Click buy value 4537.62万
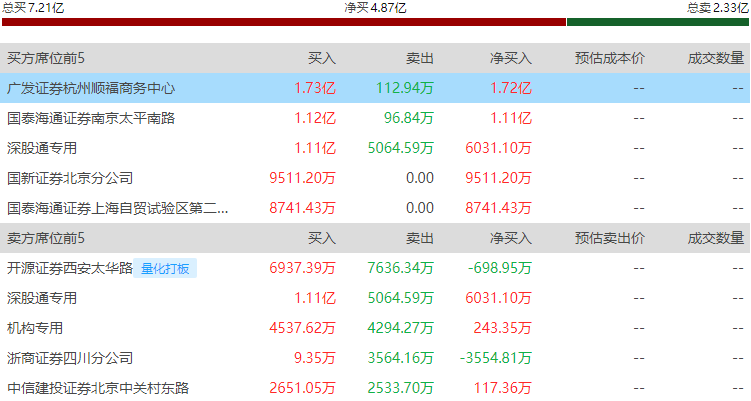Viewport: 751px width, 401px height. (x=302, y=328)
